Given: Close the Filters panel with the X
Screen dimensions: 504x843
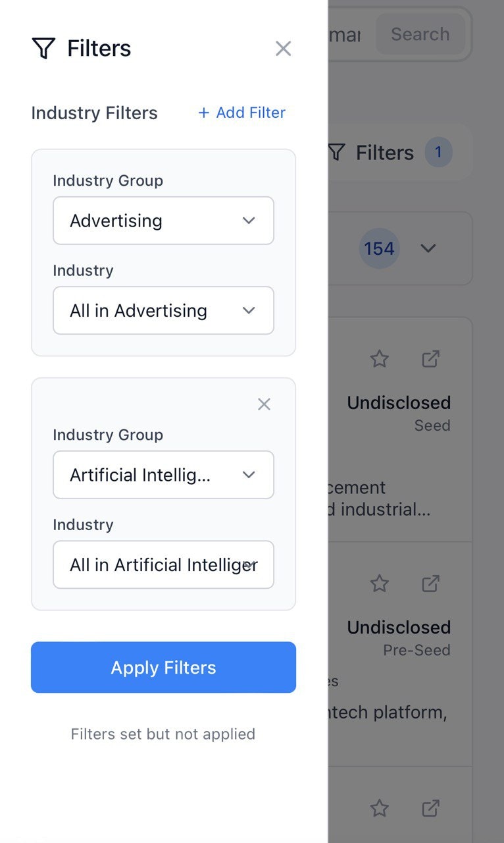Looking at the screenshot, I should pos(283,48).
